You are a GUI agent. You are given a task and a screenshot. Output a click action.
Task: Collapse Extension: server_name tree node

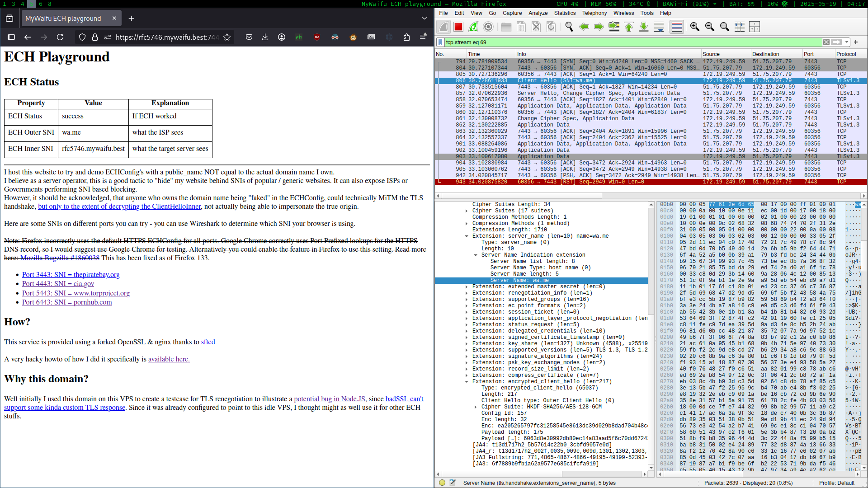[467, 236]
